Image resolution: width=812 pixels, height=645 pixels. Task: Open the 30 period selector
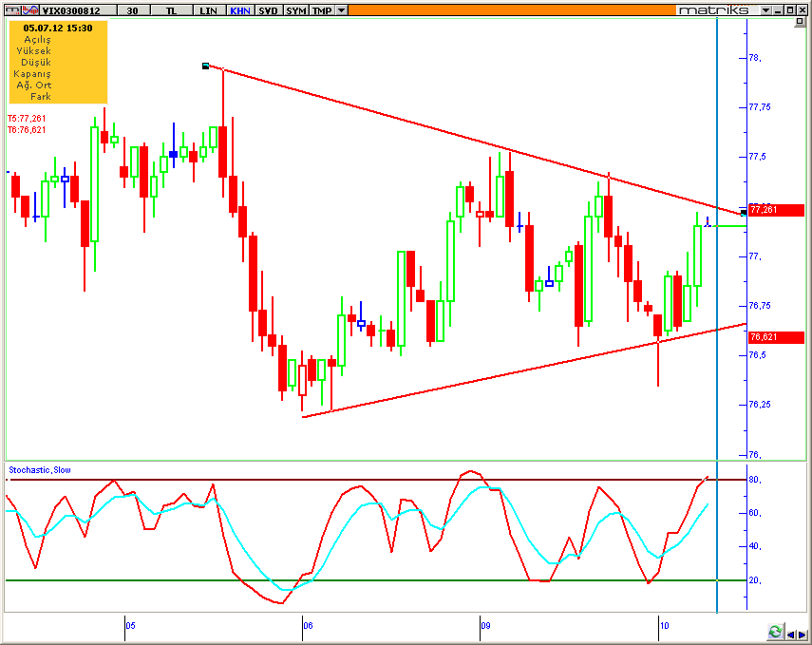[133, 10]
